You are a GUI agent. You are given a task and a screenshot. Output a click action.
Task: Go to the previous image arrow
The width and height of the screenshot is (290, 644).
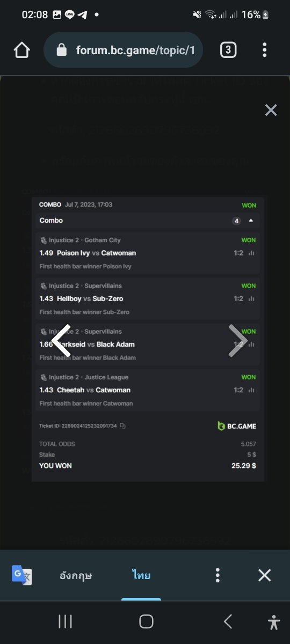[x=61, y=340]
